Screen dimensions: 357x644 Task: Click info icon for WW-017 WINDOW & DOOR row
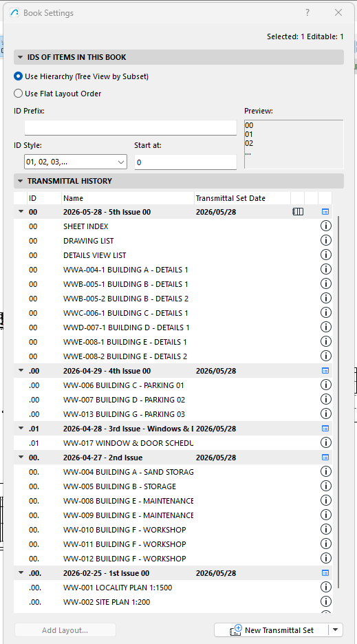click(x=325, y=442)
